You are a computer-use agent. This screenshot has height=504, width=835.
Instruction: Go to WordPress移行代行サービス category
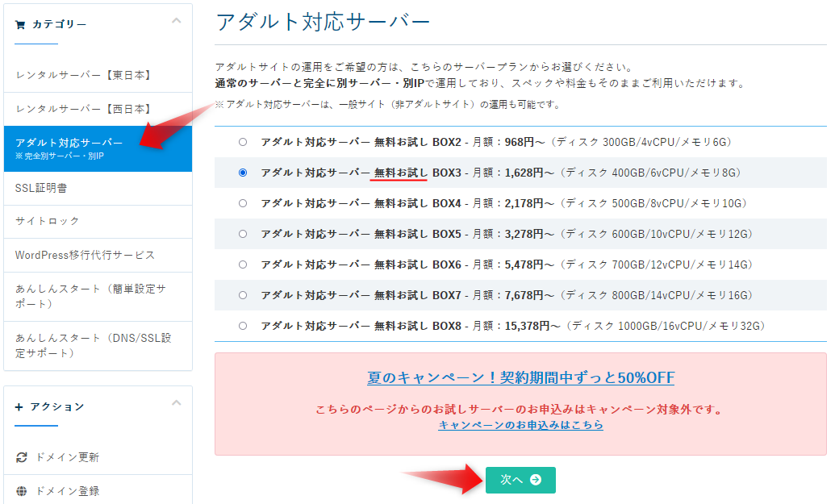tap(85, 255)
